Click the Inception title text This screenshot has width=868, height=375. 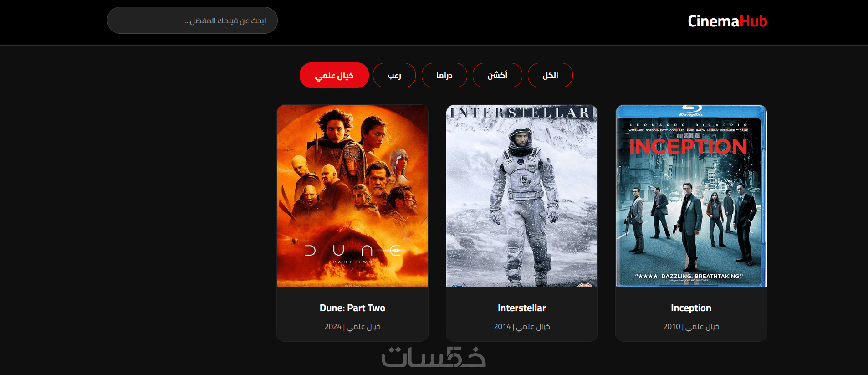(691, 308)
